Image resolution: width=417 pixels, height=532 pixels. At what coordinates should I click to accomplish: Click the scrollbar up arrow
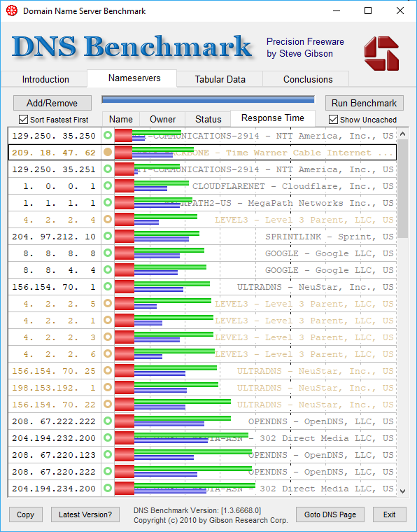tap(402, 134)
